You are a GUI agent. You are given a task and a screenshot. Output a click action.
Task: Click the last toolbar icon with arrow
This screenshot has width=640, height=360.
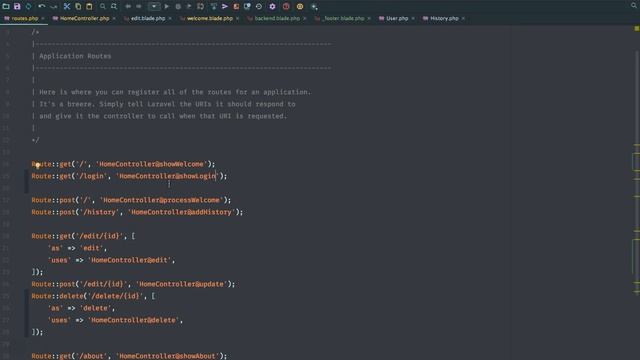click(314, 7)
